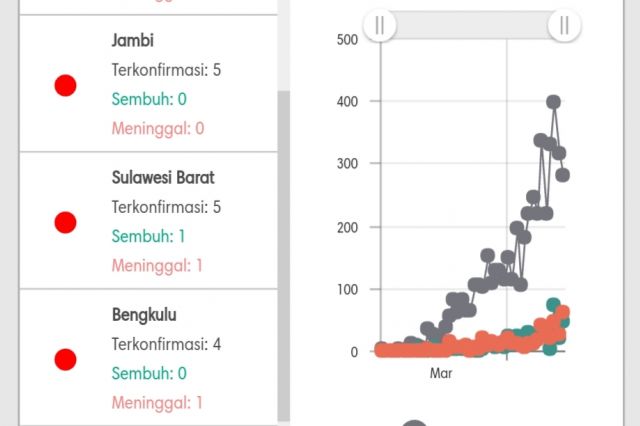This screenshot has width=640, height=426.
Task: Click the Mar label on the x-axis
Action: point(441,373)
